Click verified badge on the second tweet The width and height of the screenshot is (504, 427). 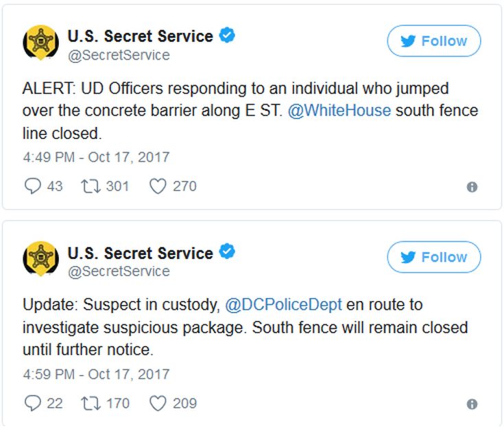point(227,252)
